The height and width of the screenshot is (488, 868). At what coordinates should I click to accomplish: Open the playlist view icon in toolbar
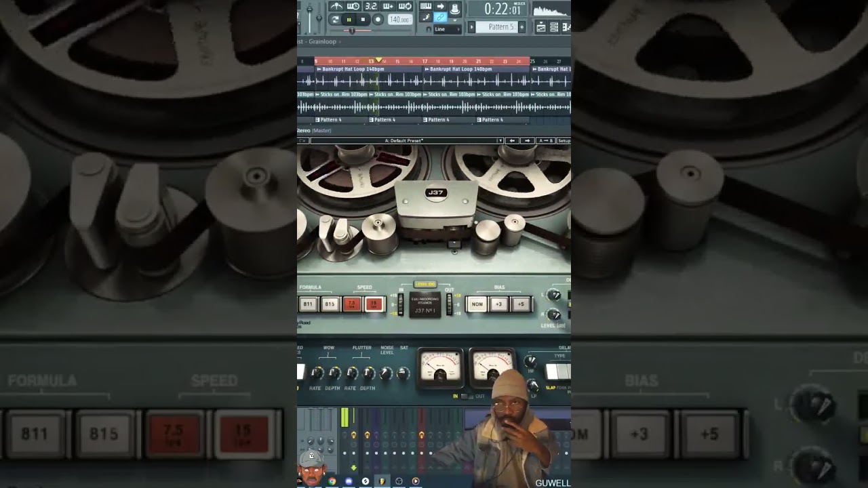(541, 27)
